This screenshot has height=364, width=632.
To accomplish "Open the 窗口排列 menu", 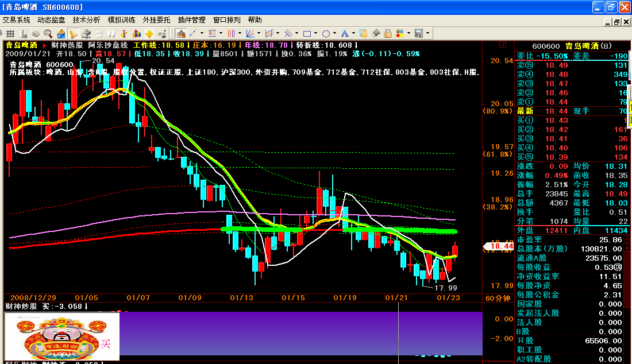I will click(x=226, y=20).
